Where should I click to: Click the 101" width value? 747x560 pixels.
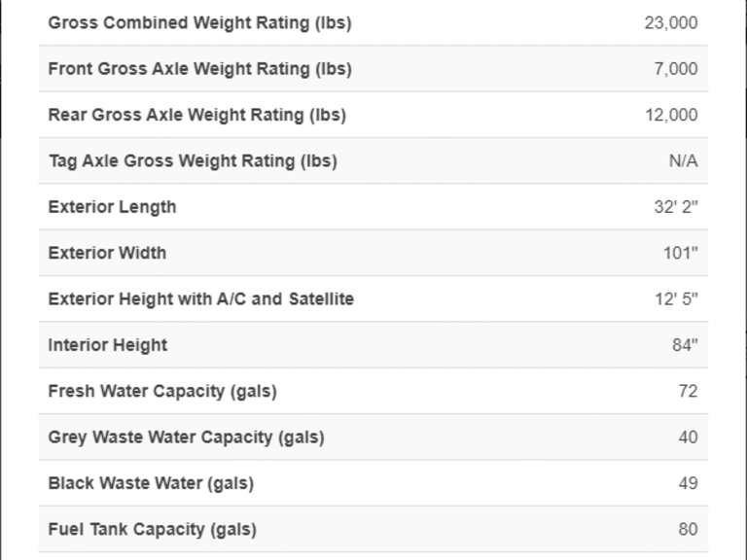(x=680, y=253)
